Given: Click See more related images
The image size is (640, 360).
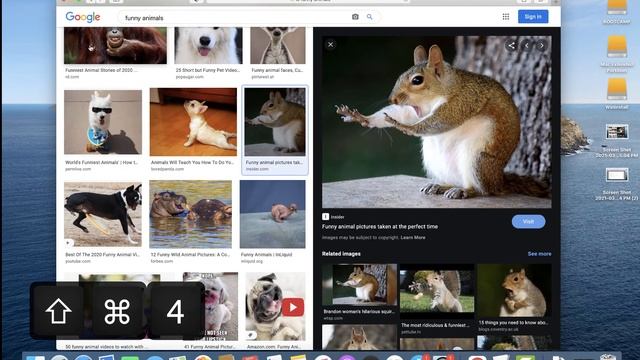Looking at the screenshot, I should [539, 254].
